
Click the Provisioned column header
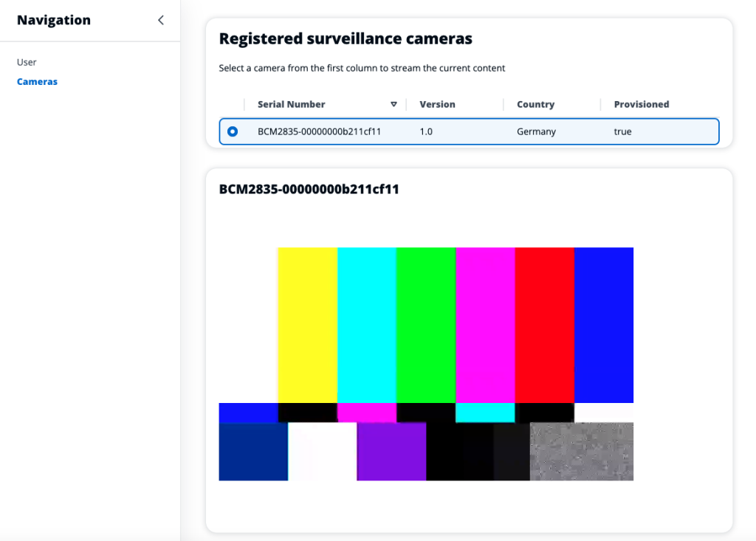pyautogui.click(x=639, y=104)
